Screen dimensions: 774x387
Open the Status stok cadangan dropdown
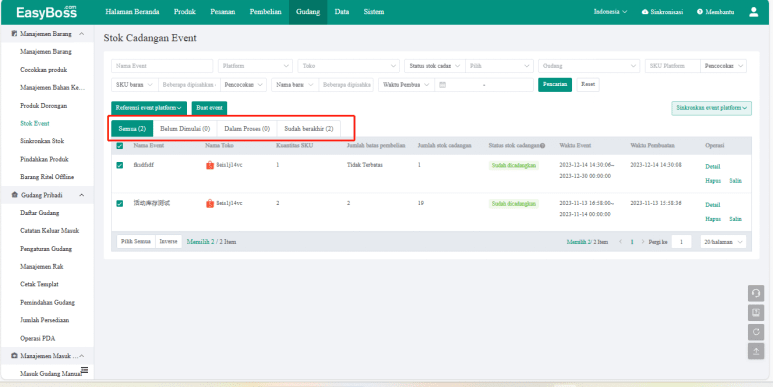coord(434,66)
